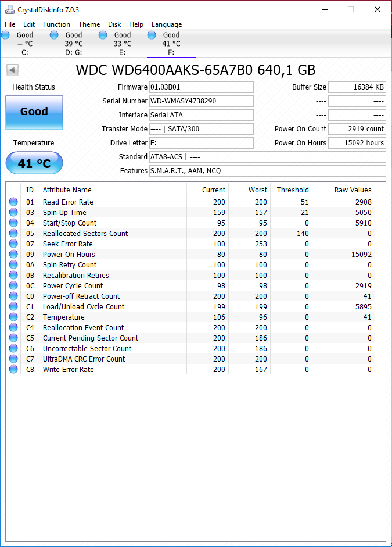Open the Disk menu
This screenshot has height=547, width=392.
pos(114,24)
